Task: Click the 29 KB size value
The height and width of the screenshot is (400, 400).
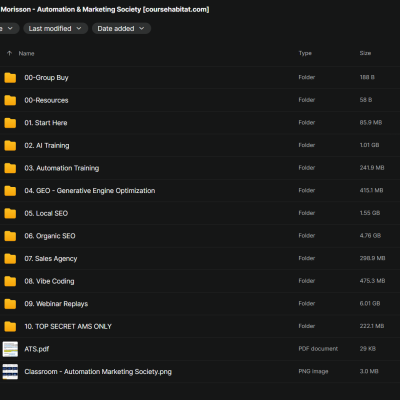Action: pyautogui.click(x=368, y=349)
